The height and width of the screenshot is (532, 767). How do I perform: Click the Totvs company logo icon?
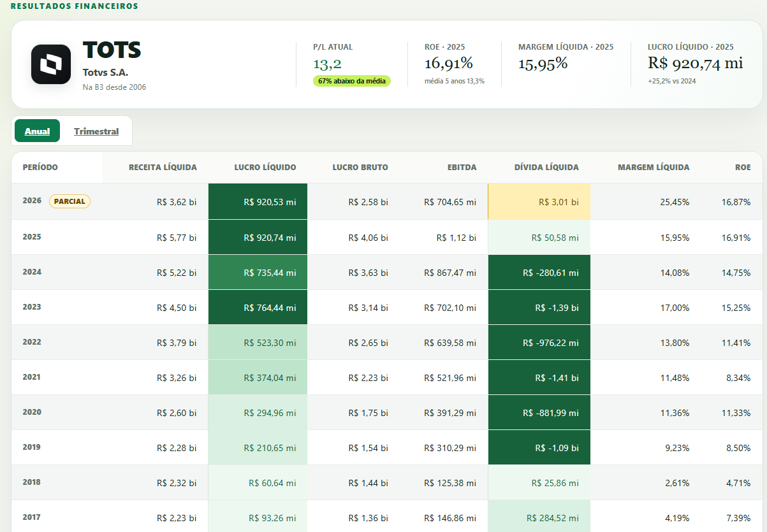(x=51, y=64)
